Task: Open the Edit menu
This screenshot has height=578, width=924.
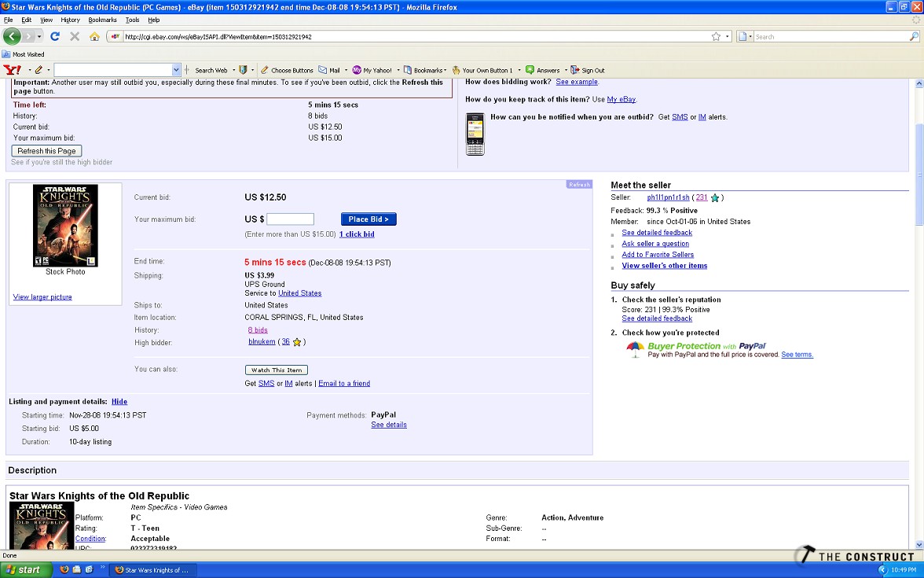Action: point(27,20)
